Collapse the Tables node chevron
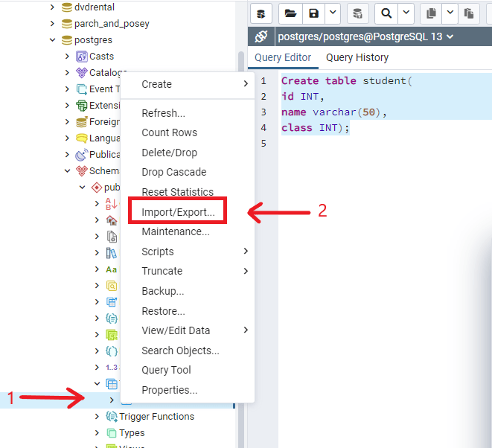Screen dimensions: 492x448 [97, 383]
